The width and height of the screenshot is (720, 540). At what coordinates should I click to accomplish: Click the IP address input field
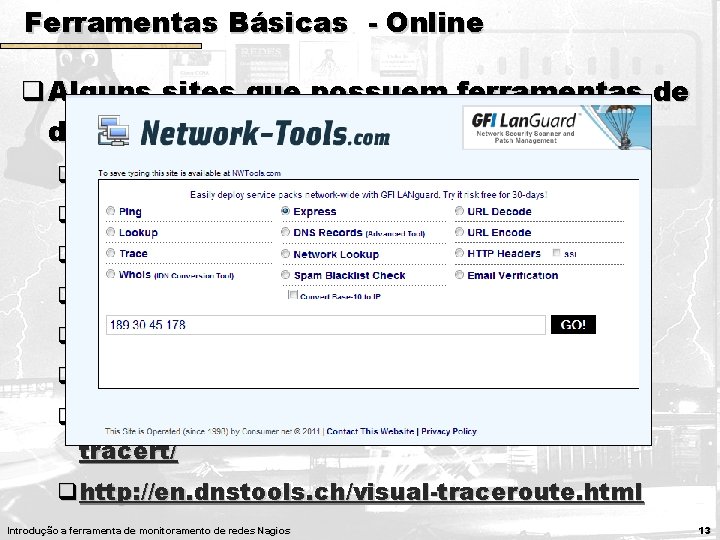[326, 325]
